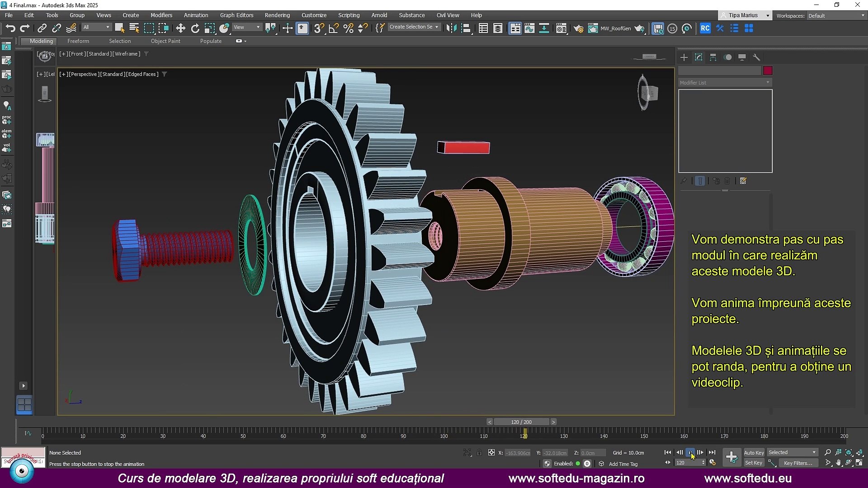This screenshot has height=488, width=868.
Task: Click the time slider showing 120 / 200
Action: (x=521, y=422)
